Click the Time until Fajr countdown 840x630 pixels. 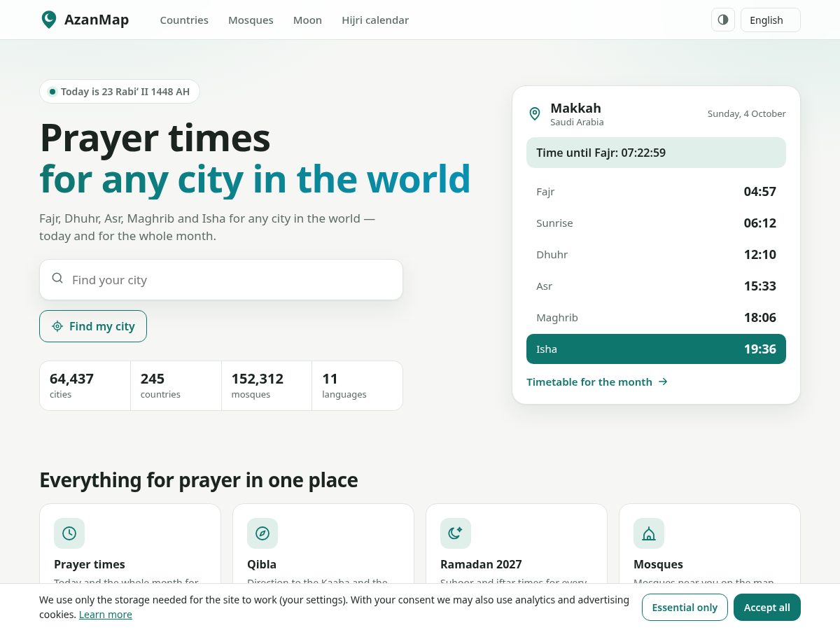pyautogui.click(x=656, y=153)
